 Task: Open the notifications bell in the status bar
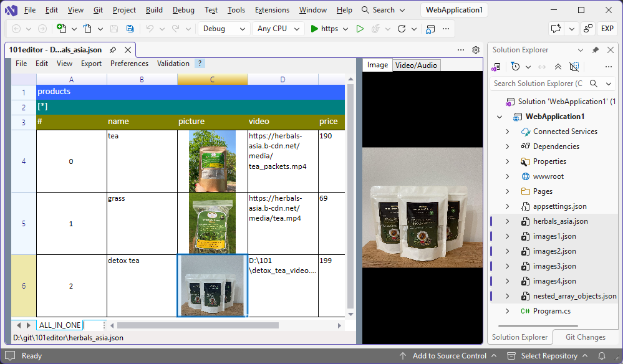click(x=602, y=356)
